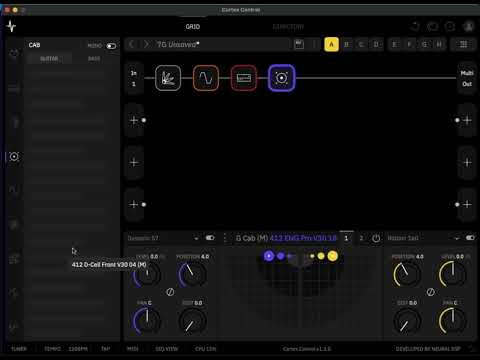Click the phase invert icon for Ribbon mic

pyautogui.click(x=431, y=292)
